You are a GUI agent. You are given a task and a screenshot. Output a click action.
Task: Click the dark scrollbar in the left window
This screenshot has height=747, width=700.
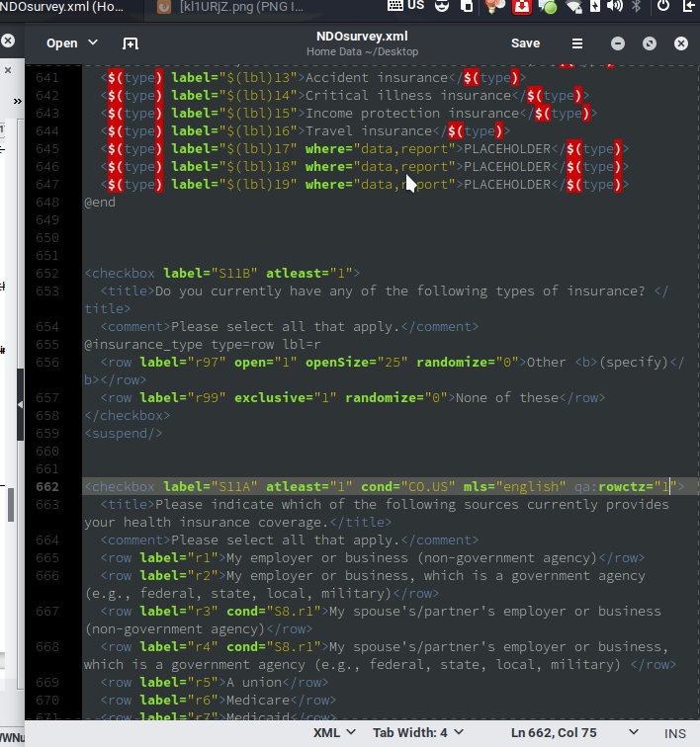pyautogui.click(x=11, y=505)
